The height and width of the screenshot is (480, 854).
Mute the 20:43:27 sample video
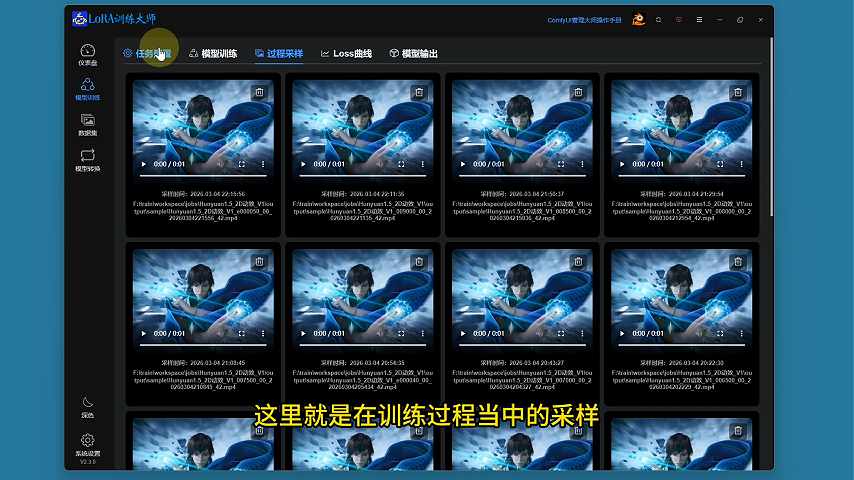(539, 333)
